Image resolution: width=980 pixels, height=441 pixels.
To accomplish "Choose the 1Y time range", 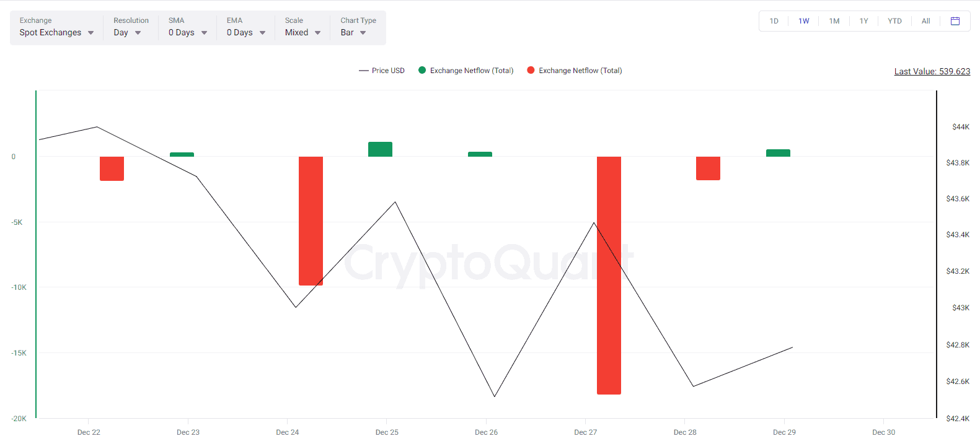I will coord(864,21).
